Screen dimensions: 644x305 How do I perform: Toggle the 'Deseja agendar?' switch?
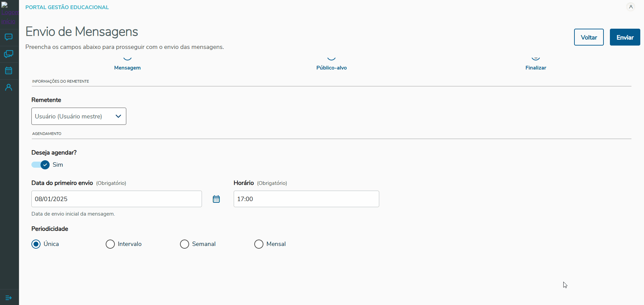pos(41,165)
